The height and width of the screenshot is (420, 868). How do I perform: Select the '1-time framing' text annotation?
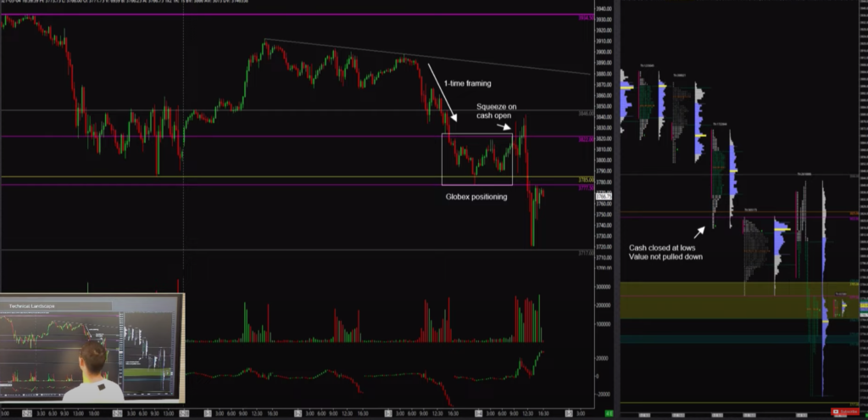[x=465, y=84]
